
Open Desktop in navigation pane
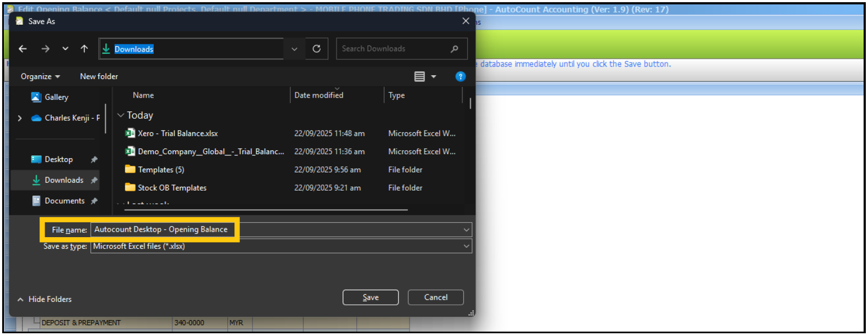[59, 159]
